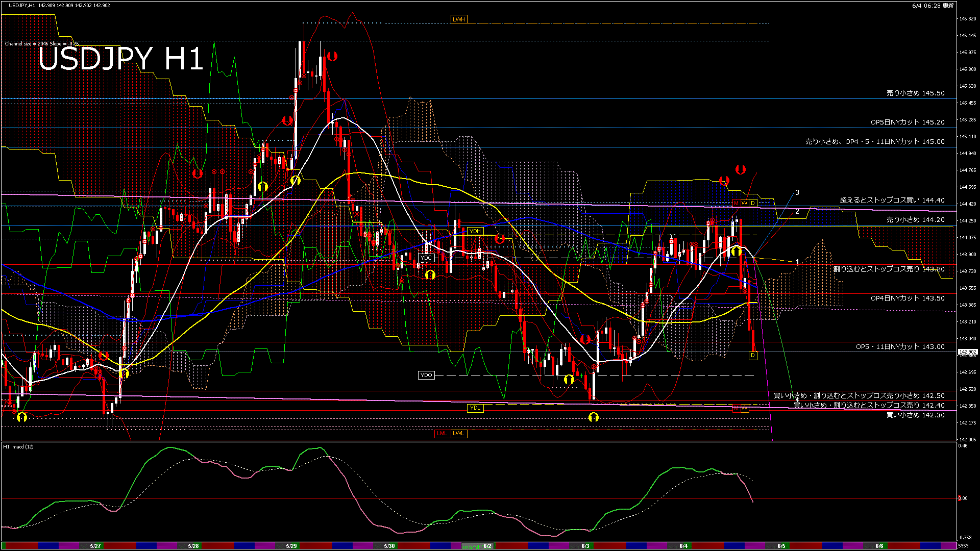
Task: Click the 5/27 date marker on the time axis
Action: pos(95,546)
